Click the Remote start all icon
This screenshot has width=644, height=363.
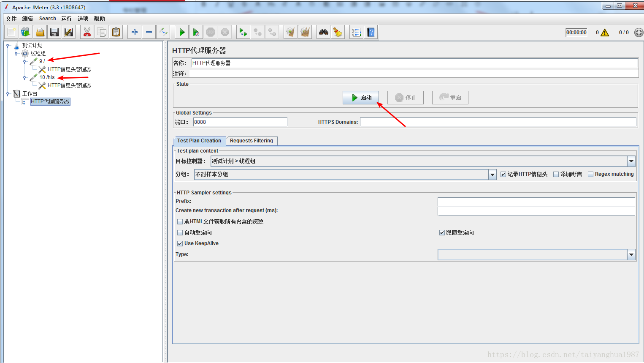click(243, 32)
